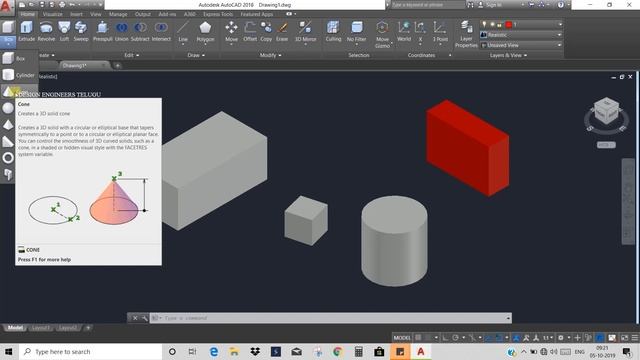Click the Culling selection icon
The image size is (640, 360).
[333, 31]
